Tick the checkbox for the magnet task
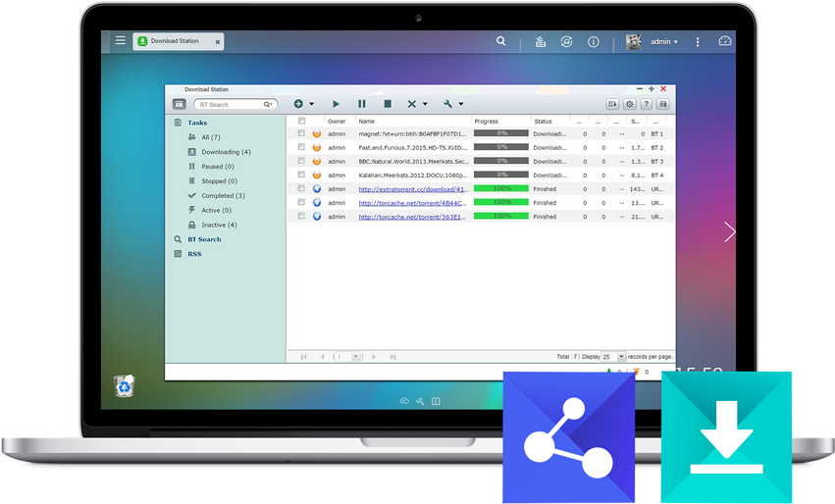The image size is (835, 504). click(x=302, y=133)
